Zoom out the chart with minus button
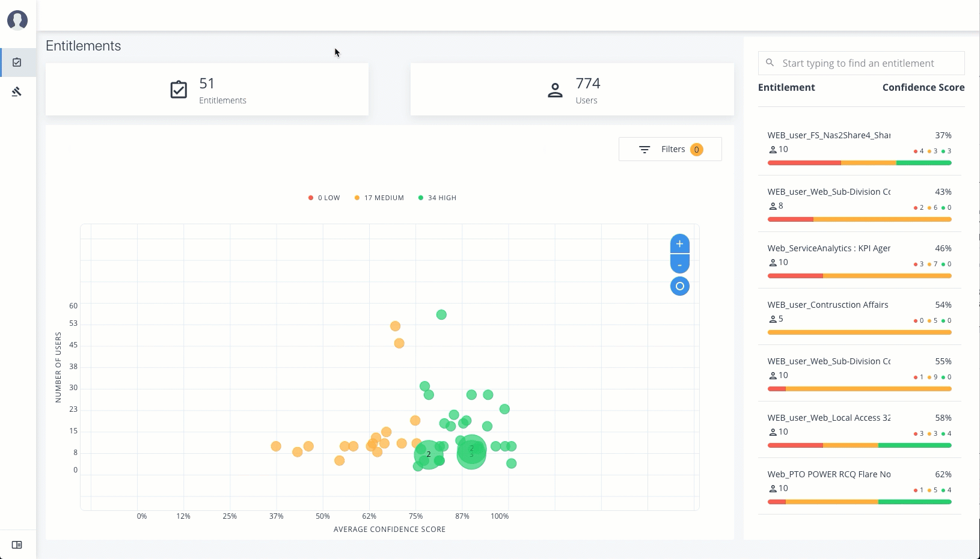 click(x=679, y=264)
